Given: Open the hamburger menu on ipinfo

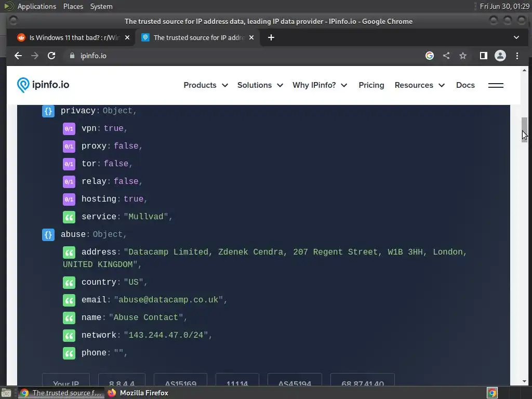Looking at the screenshot, I should point(496,85).
